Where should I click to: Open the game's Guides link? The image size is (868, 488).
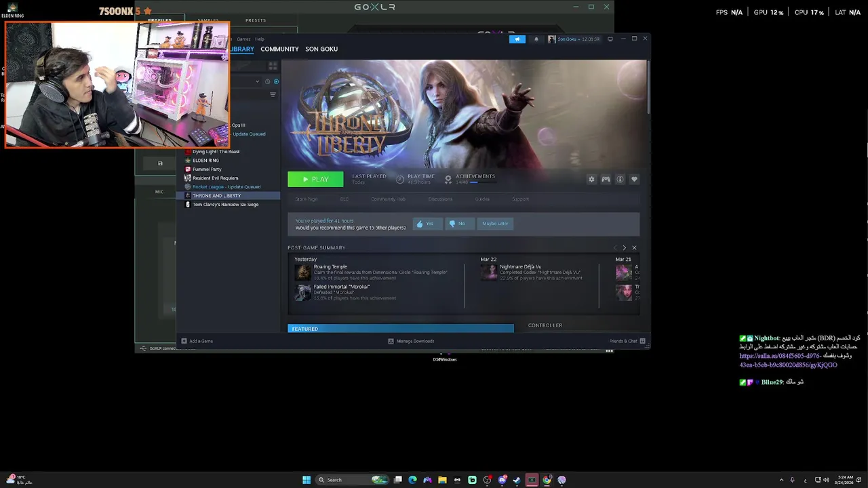click(482, 199)
